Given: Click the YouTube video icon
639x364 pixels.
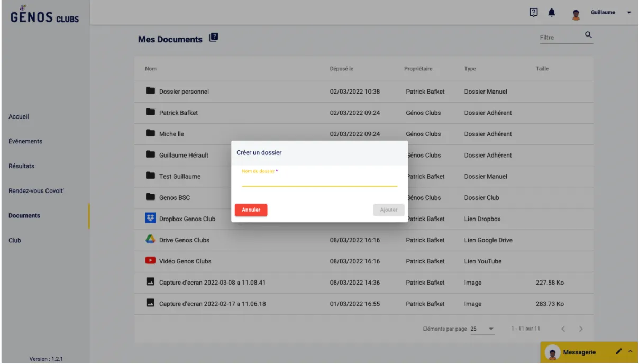Looking at the screenshot, I should (x=150, y=261).
